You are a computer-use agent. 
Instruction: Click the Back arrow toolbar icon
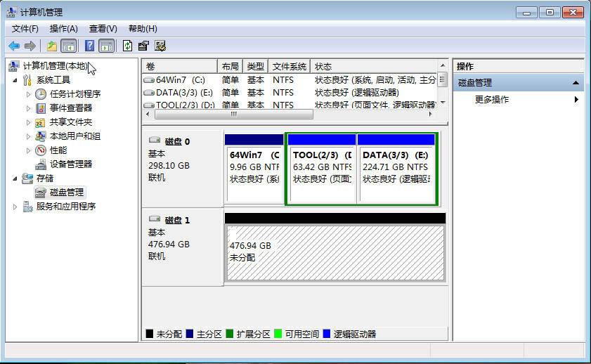(x=14, y=46)
